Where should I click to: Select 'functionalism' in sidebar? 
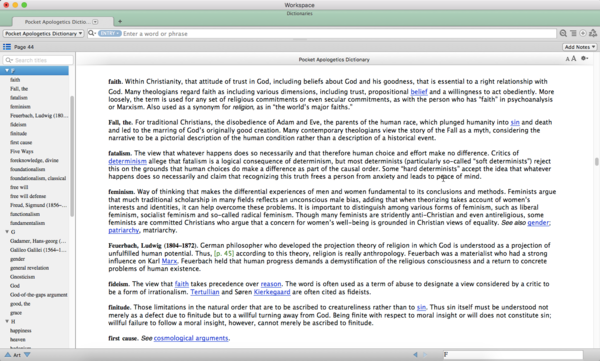pos(25,214)
